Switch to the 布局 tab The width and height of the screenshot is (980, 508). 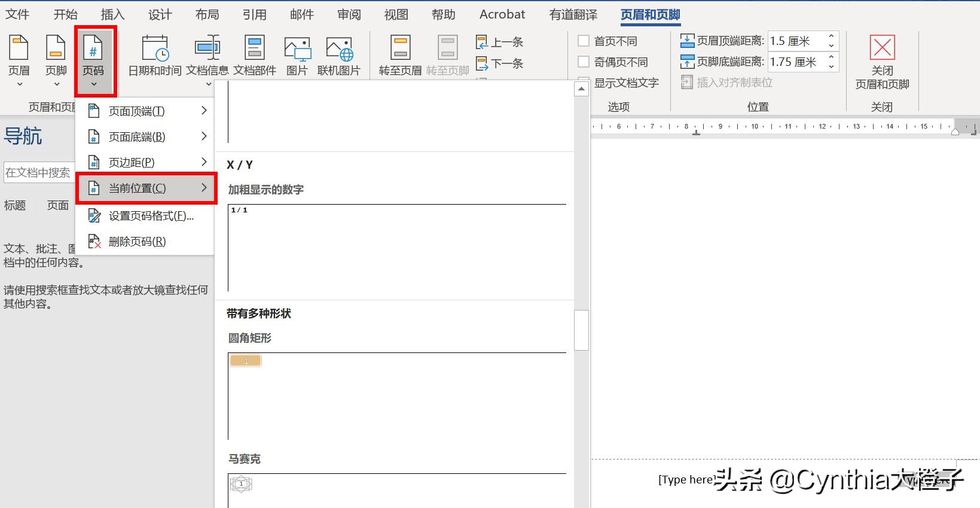point(207,14)
